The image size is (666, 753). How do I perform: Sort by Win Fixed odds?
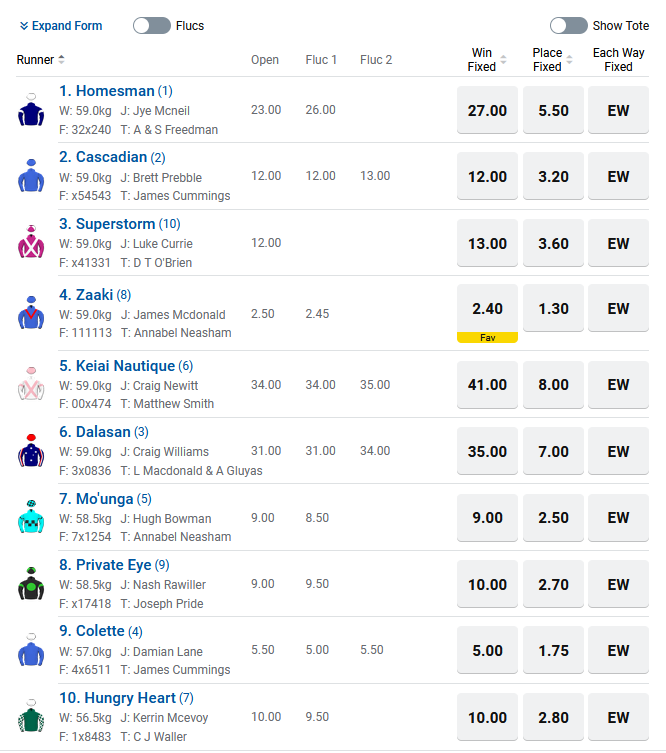[x=503, y=60]
